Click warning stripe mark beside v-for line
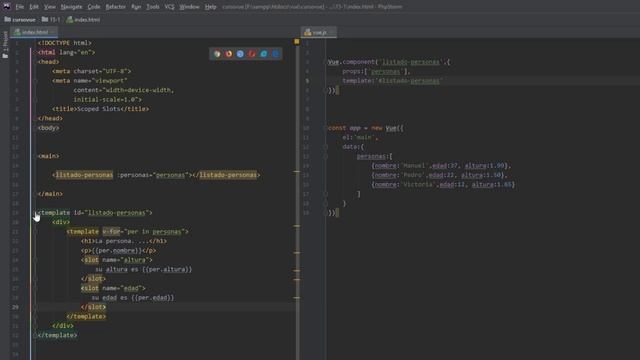 coord(297,226)
